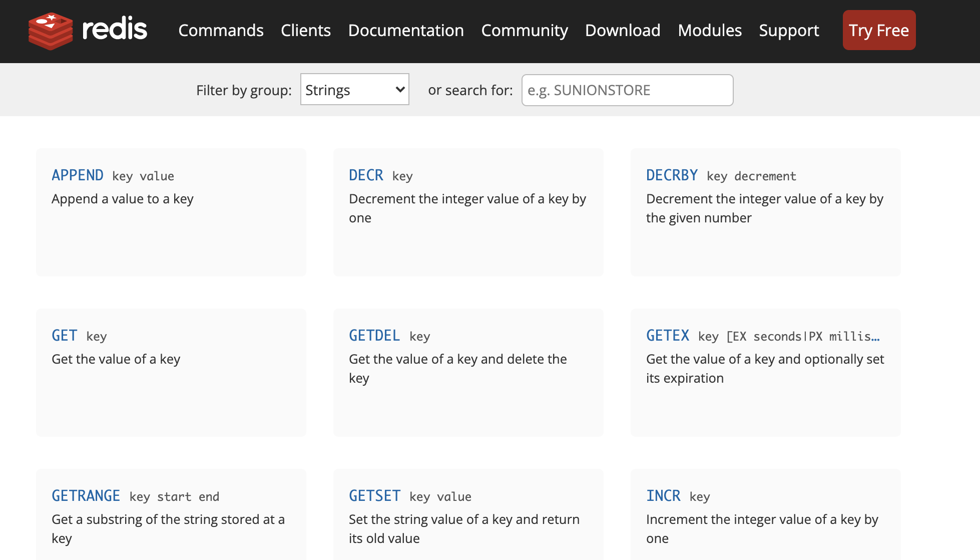Go to the Clients page
Viewport: 980px width, 560px height.
(x=305, y=31)
